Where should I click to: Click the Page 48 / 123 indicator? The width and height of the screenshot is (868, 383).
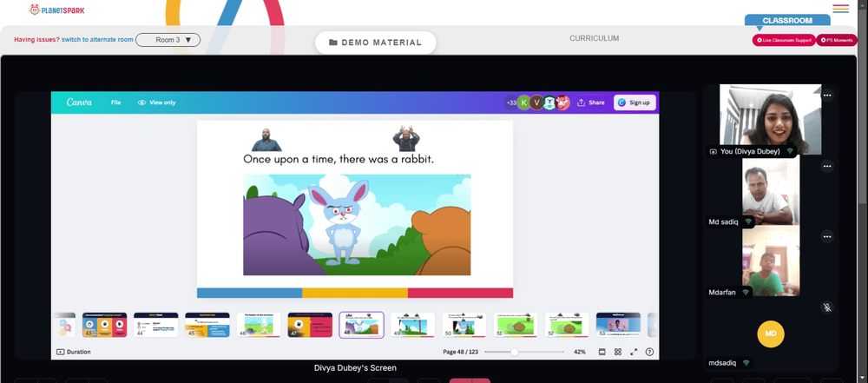click(460, 352)
